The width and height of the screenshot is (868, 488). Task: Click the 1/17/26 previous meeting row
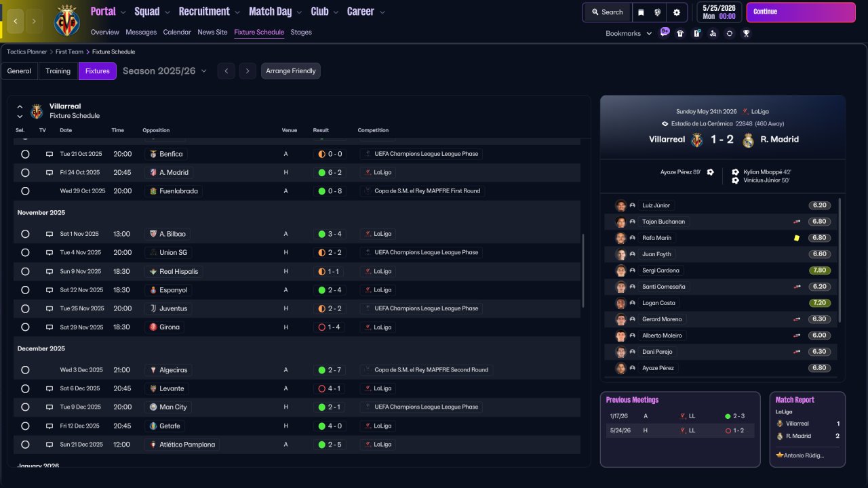pos(680,416)
